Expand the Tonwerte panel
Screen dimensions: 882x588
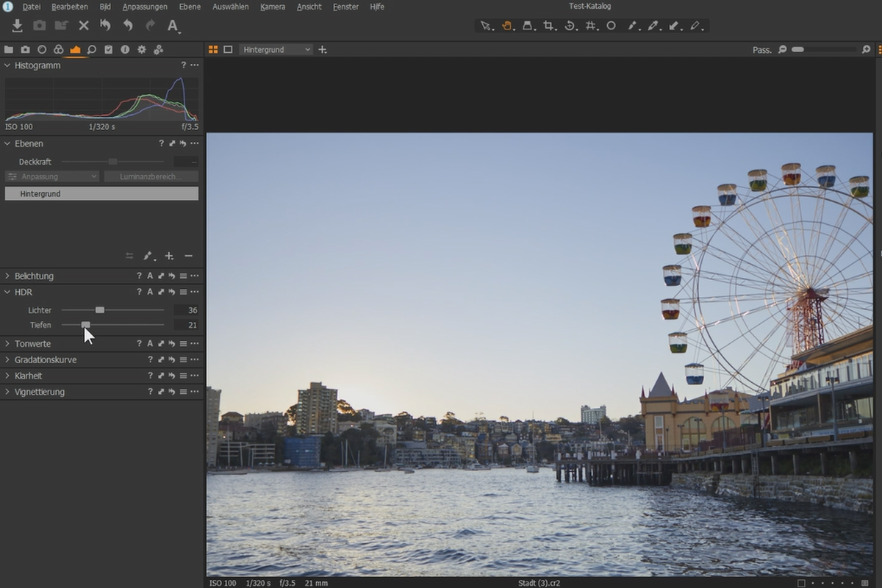pos(7,343)
